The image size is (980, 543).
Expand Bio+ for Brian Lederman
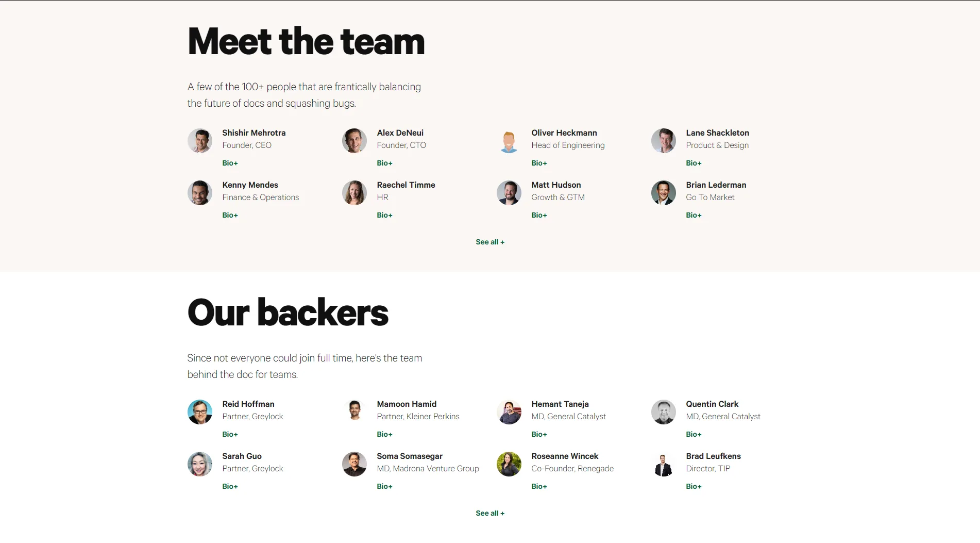click(694, 215)
